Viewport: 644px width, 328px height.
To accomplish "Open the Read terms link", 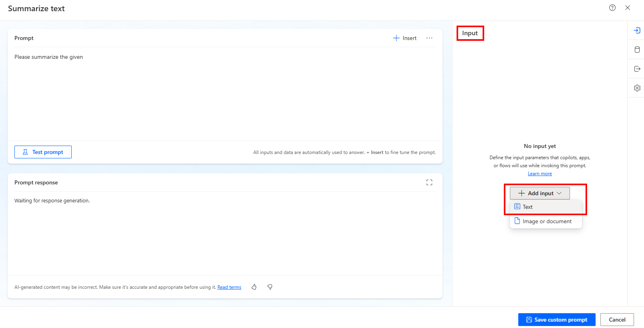I will 229,287.
